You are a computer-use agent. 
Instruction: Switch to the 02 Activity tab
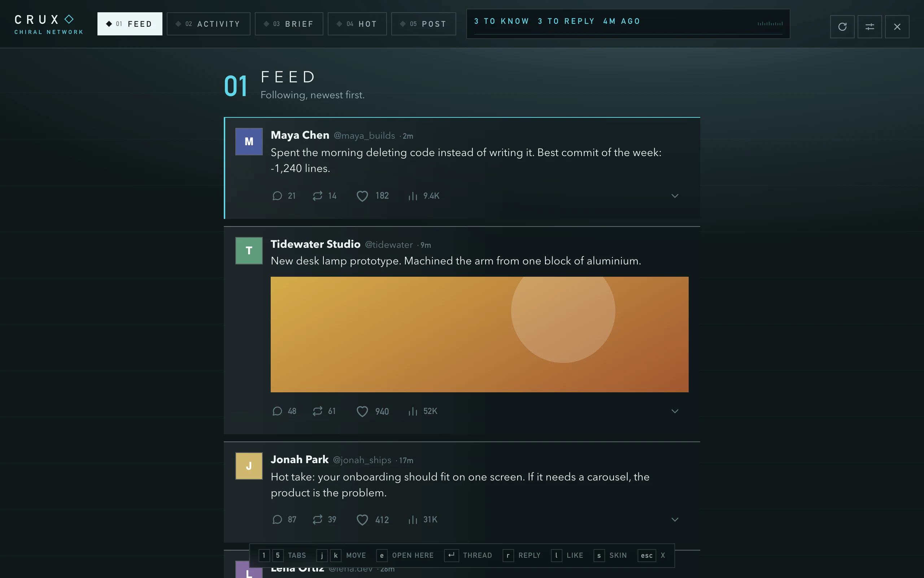click(209, 24)
